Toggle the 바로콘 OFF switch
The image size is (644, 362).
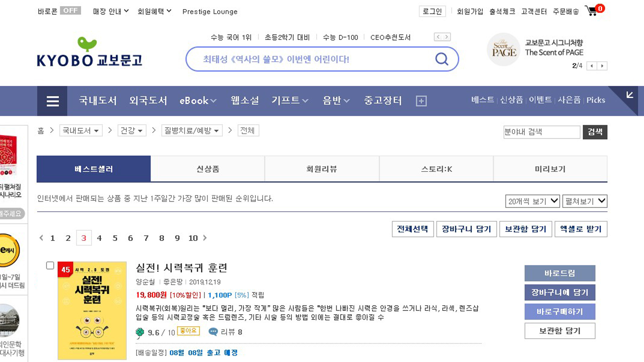[x=70, y=11]
